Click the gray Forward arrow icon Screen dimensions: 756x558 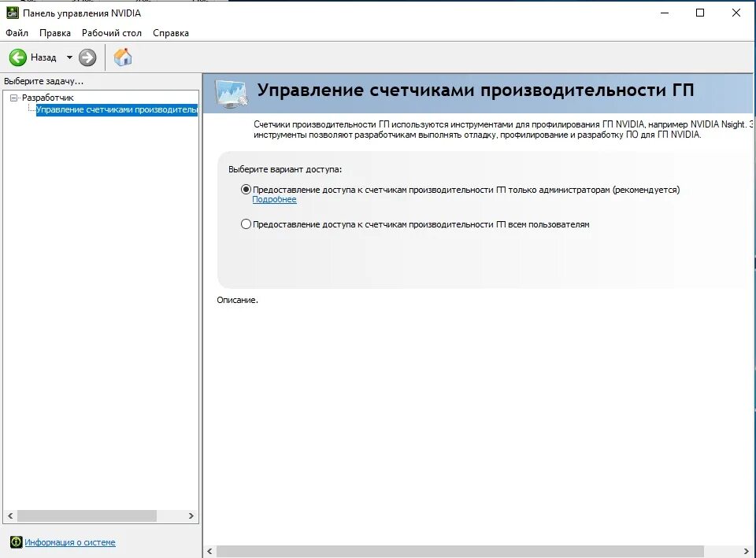(87, 57)
